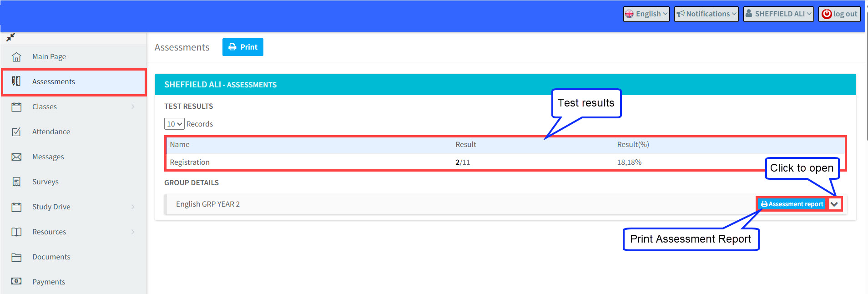Click the collapse sidebar arrows icon
The width and height of the screenshot is (868, 294).
(10, 37)
